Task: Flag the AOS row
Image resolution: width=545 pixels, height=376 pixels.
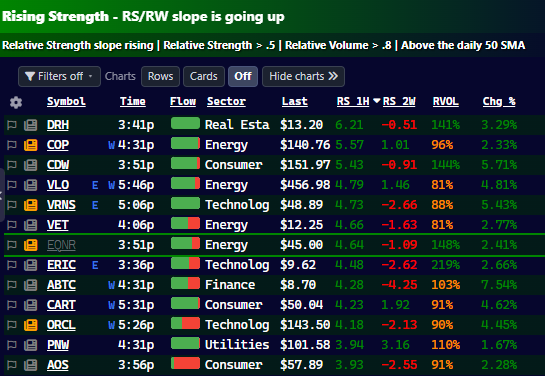Action: 12,365
